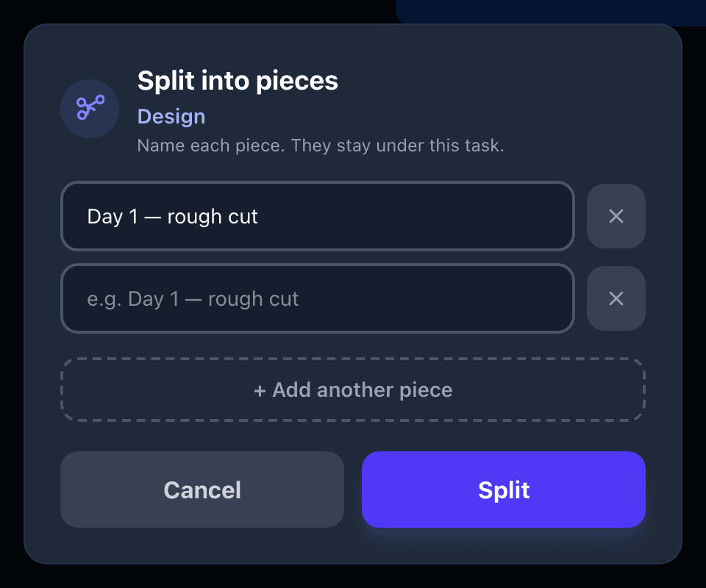Click the X beside the placeholder input

coord(616,298)
